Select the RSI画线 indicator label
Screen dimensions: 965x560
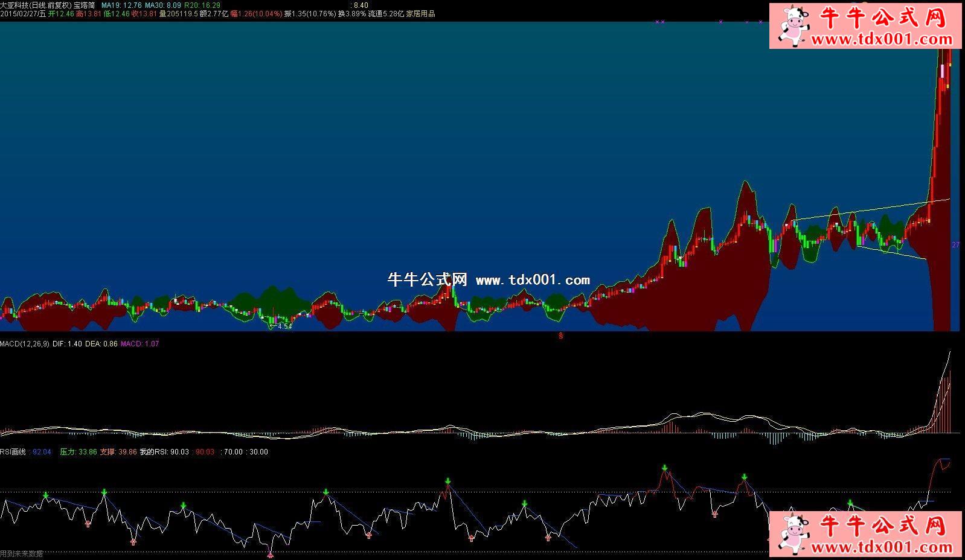(x=12, y=452)
